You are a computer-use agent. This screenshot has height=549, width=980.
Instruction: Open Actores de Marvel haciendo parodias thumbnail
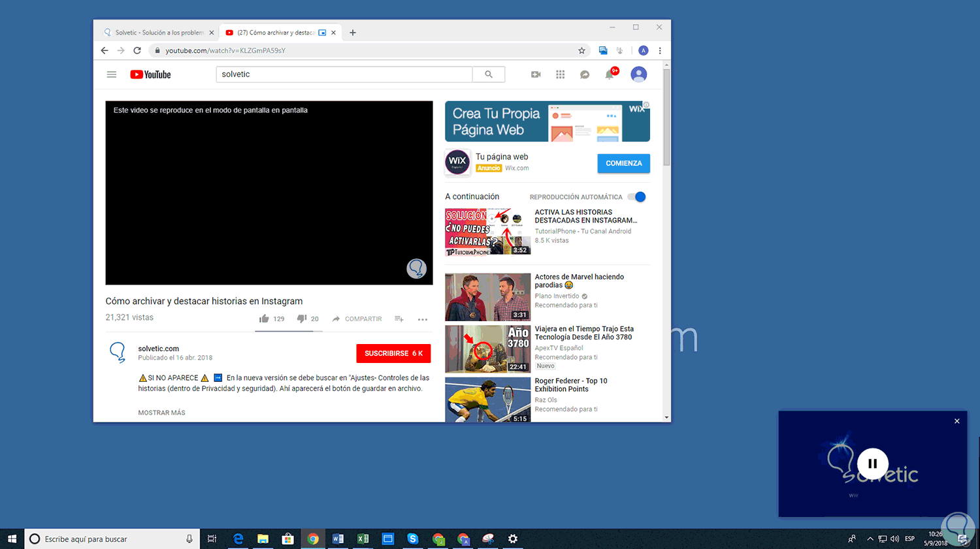coord(487,297)
